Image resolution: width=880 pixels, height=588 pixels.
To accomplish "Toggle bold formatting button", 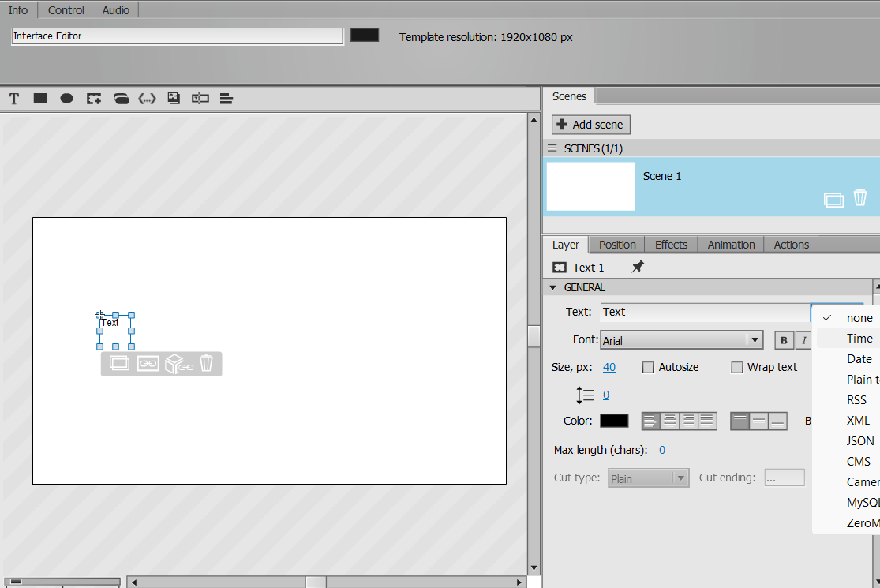I will [x=784, y=340].
